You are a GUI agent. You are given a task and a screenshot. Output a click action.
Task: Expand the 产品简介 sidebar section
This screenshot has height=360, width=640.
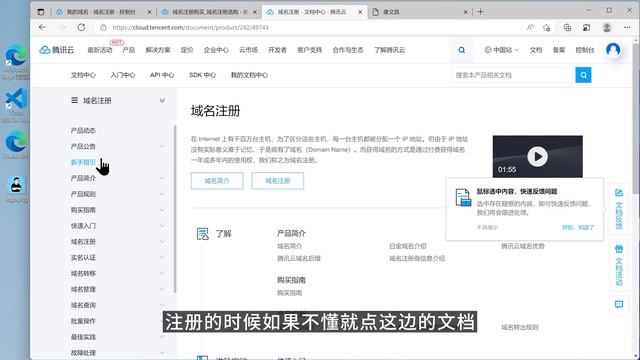pos(162,178)
